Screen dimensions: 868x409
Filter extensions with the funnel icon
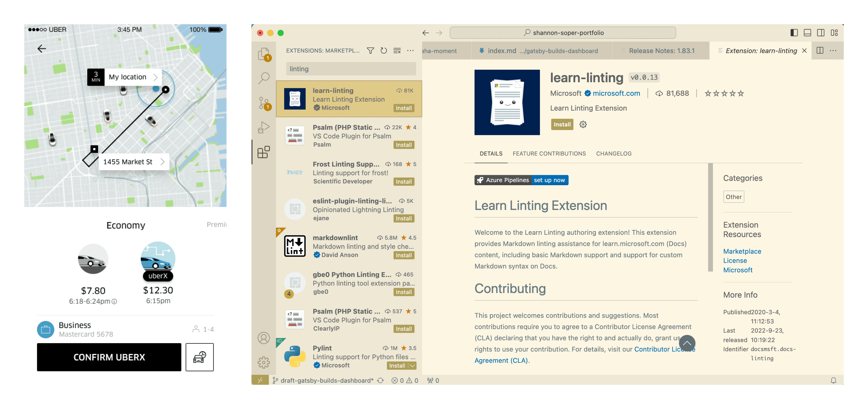coord(370,51)
